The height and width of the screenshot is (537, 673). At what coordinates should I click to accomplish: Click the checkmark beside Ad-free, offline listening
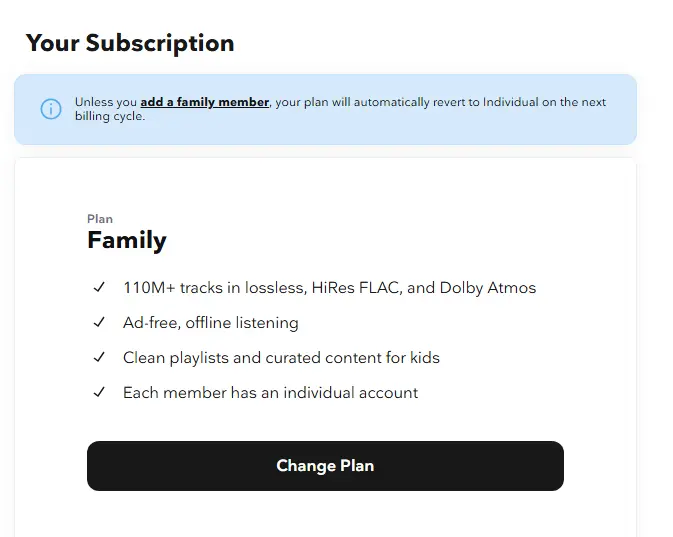[x=99, y=322]
